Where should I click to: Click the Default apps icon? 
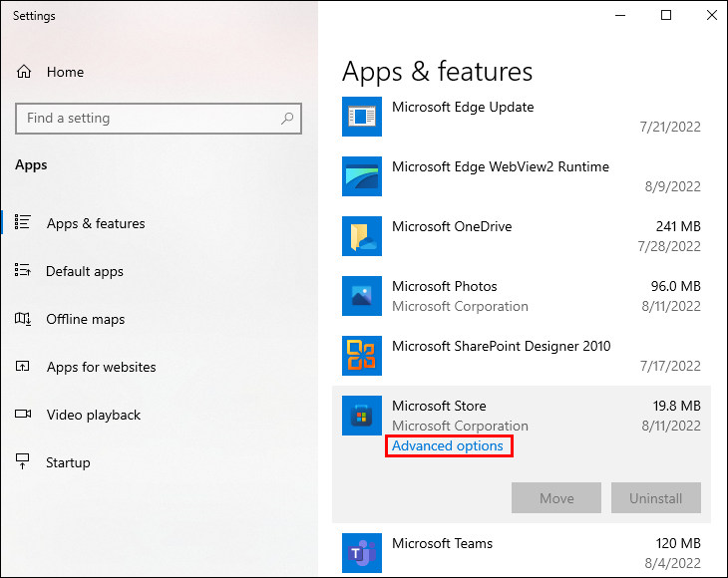pyautogui.click(x=22, y=270)
